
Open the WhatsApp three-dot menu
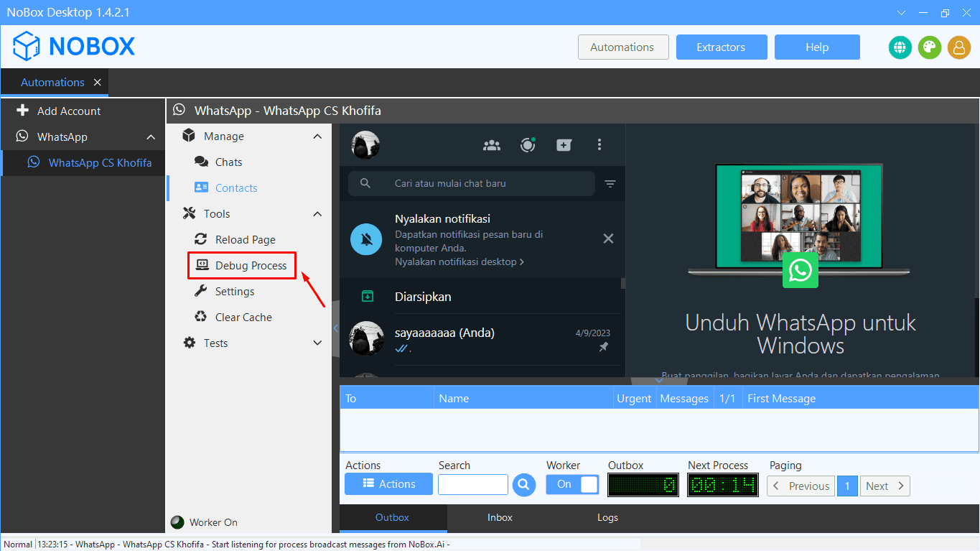coord(599,144)
